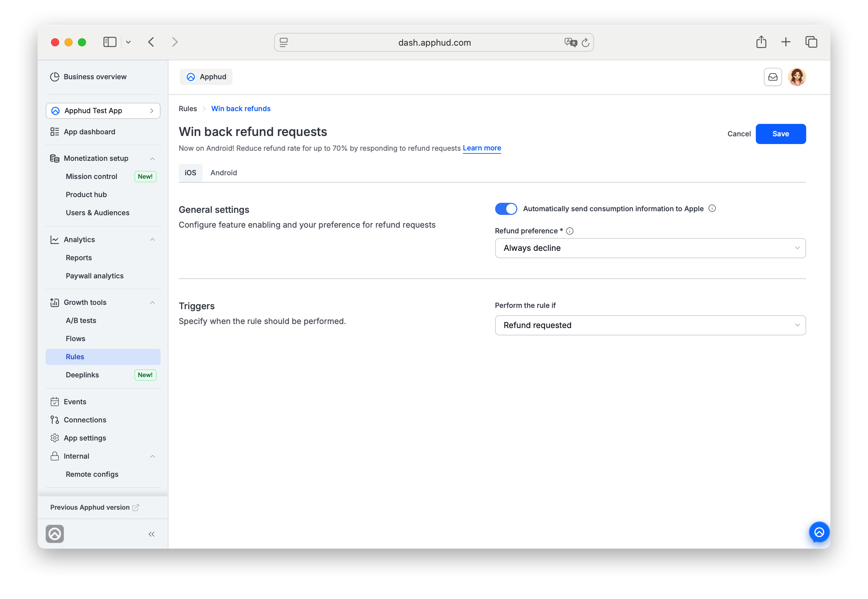
Task: Click the user profile avatar
Action: 797,77
